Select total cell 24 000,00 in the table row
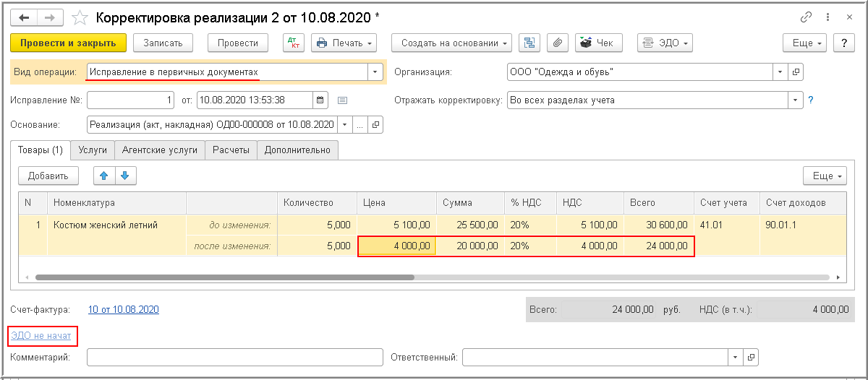 coord(658,246)
